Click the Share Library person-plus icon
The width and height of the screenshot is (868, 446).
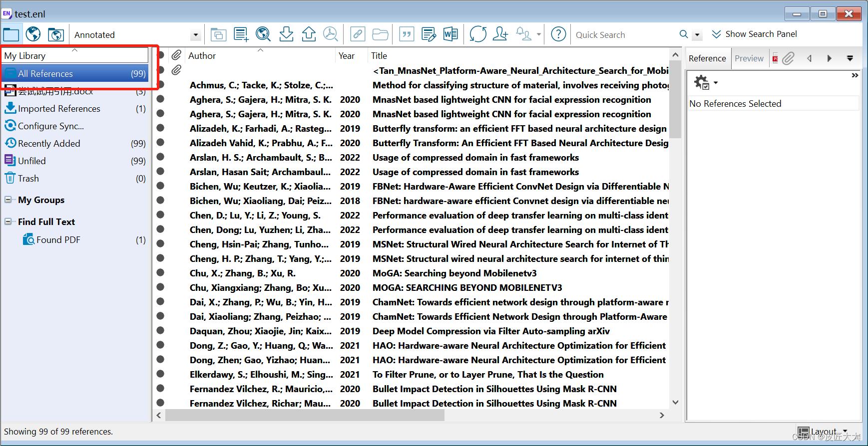[x=500, y=34]
